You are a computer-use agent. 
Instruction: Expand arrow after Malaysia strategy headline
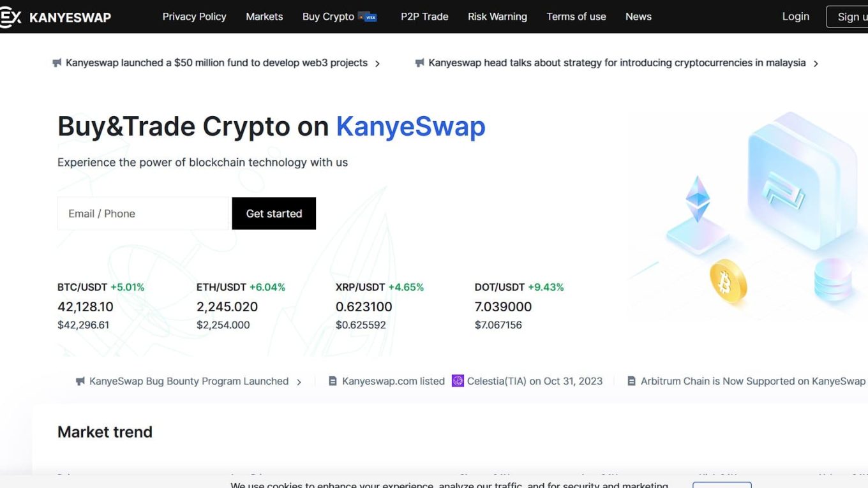point(816,64)
